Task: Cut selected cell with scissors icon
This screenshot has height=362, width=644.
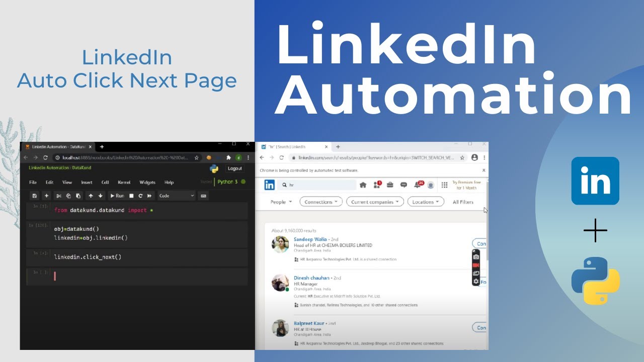Action: (59, 196)
